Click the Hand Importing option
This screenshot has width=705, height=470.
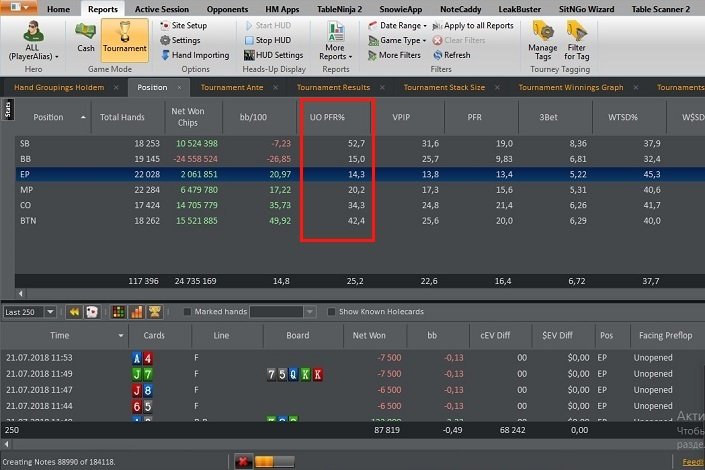click(194, 55)
